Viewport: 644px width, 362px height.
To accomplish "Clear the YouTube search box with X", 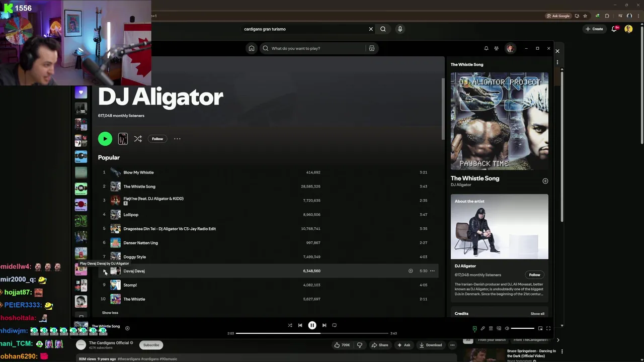I will pos(371,29).
